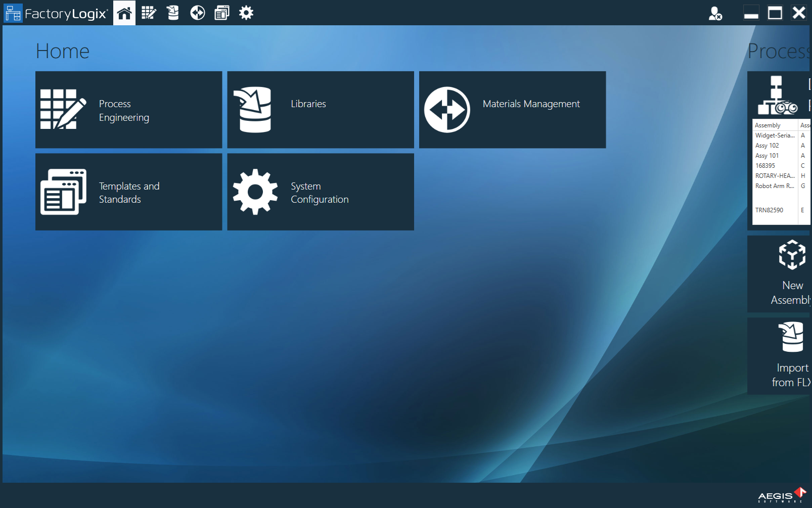This screenshot has width=812, height=508.
Task: Open Materials Management from the top toolbar
Action: pyautogui.click(x=197, y=13)
